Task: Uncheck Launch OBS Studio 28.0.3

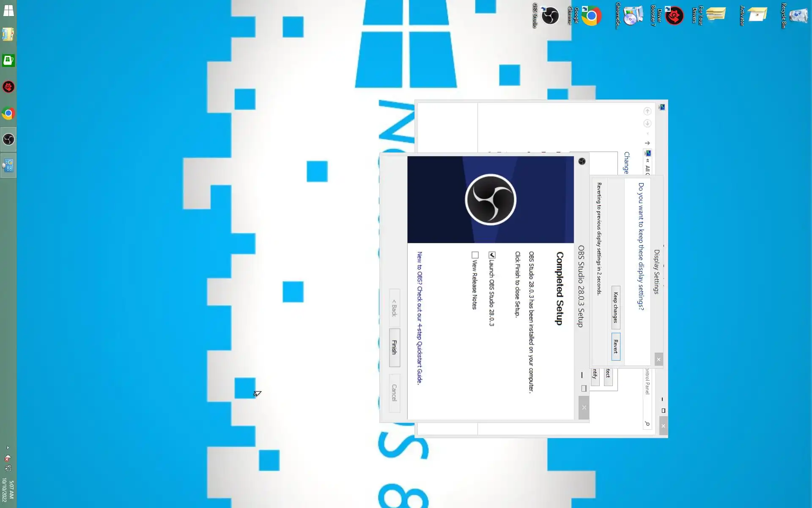Action: coord(492,255)
